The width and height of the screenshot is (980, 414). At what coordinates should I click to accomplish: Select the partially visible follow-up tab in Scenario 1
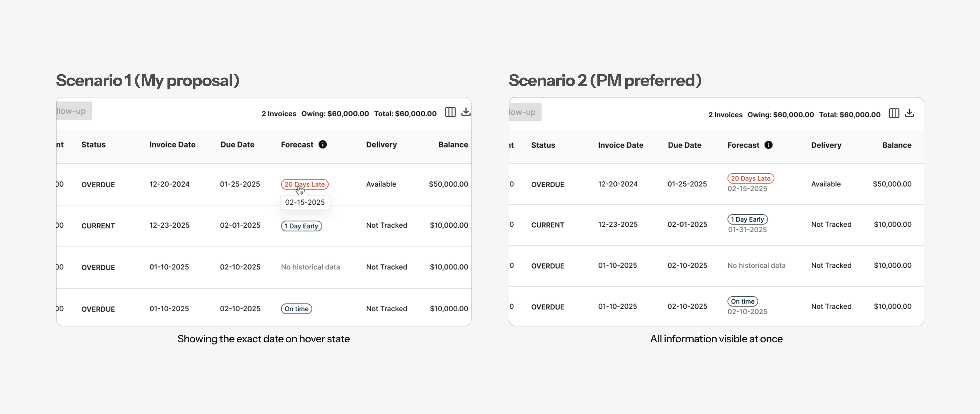point(73,111)
